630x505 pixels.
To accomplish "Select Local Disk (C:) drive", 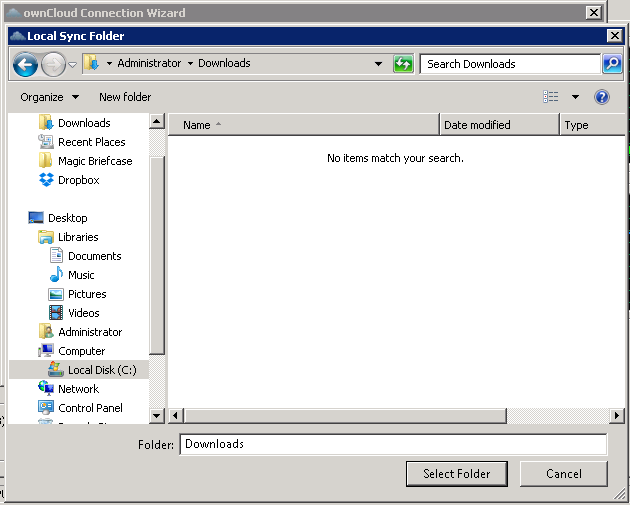I will [x=101, y=370].
